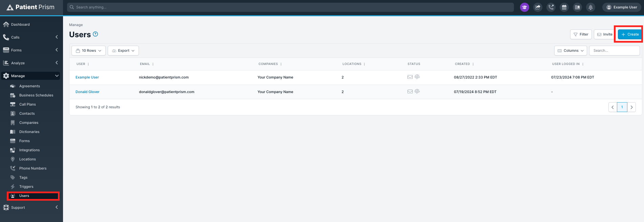Open the Export dropdown

(123, 50)
